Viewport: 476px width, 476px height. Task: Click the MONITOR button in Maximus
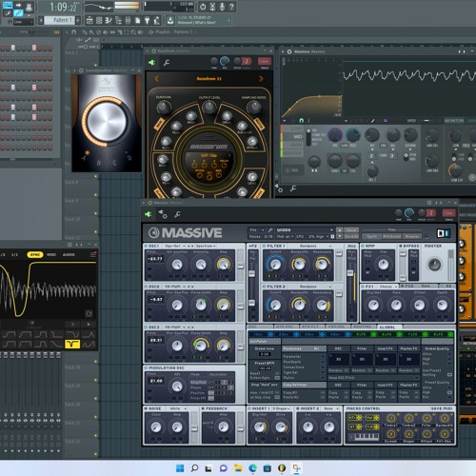point(454,121)
